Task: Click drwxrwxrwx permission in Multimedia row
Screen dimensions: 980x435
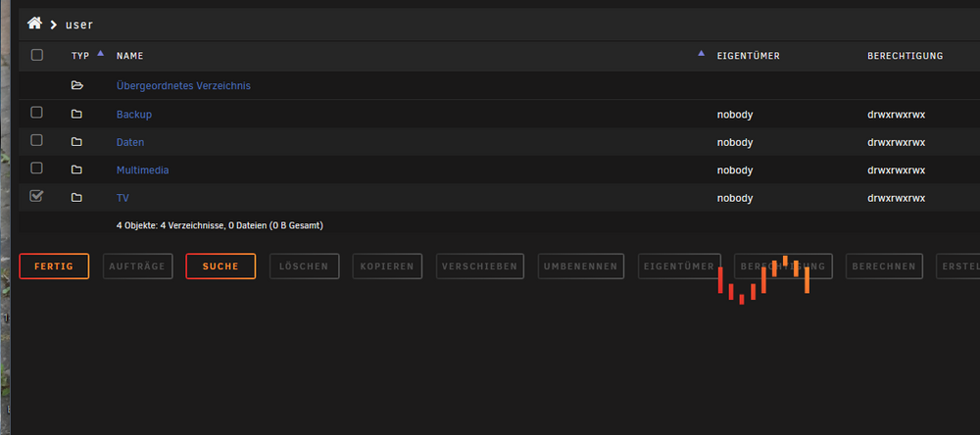Action: click(897, 170)
